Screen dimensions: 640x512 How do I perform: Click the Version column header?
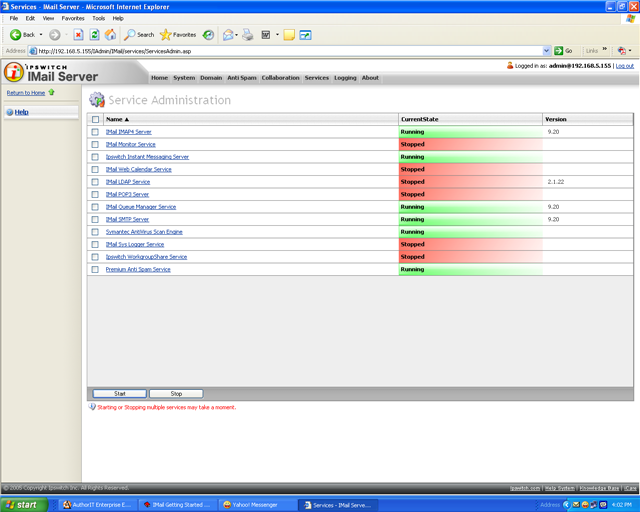[588, 119]
